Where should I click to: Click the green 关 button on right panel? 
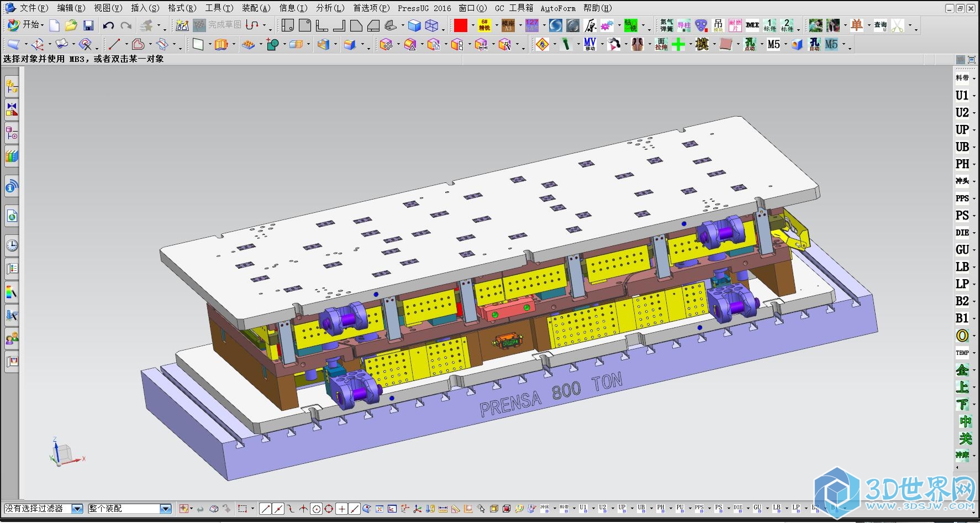965,438
